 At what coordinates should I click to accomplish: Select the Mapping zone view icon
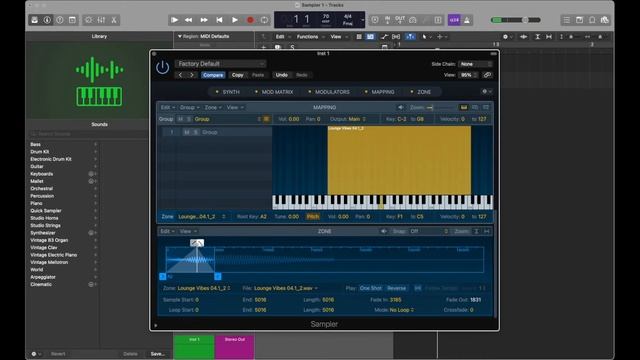click(x=486, y=107)
